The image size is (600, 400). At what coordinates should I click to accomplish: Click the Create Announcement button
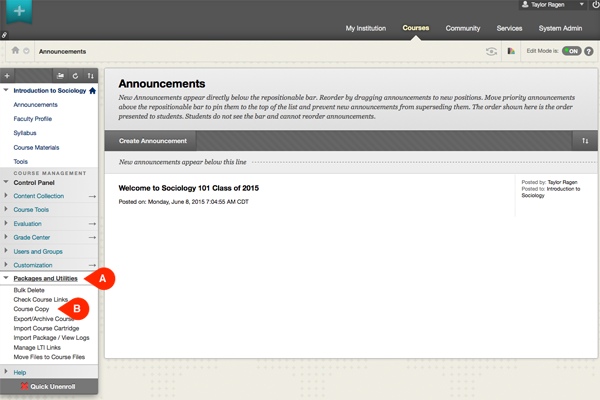tap(151, 141)
